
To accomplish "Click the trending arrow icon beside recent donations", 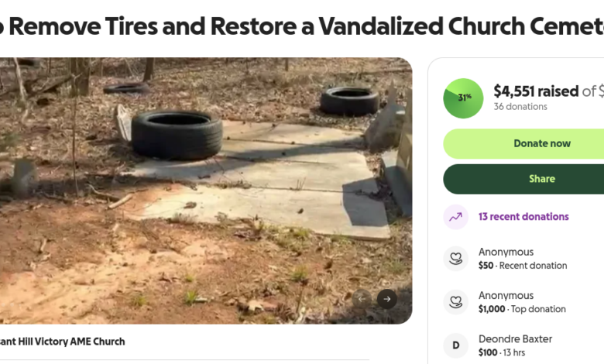I will tap(455, 217).
